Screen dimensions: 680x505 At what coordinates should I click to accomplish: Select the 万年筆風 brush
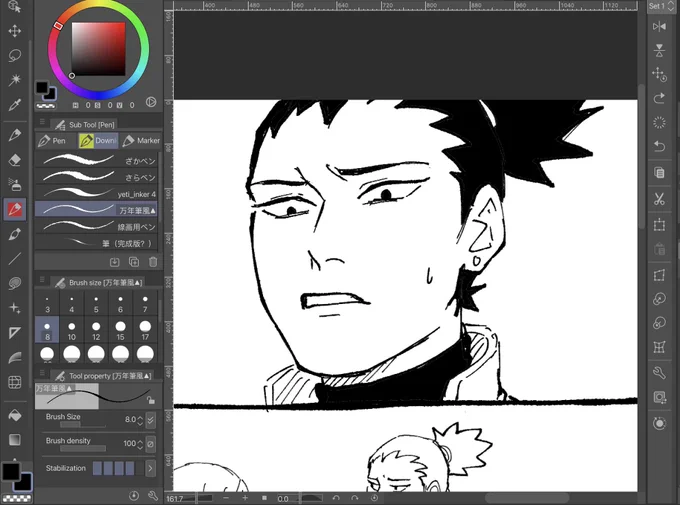click(x=96, y=210)
